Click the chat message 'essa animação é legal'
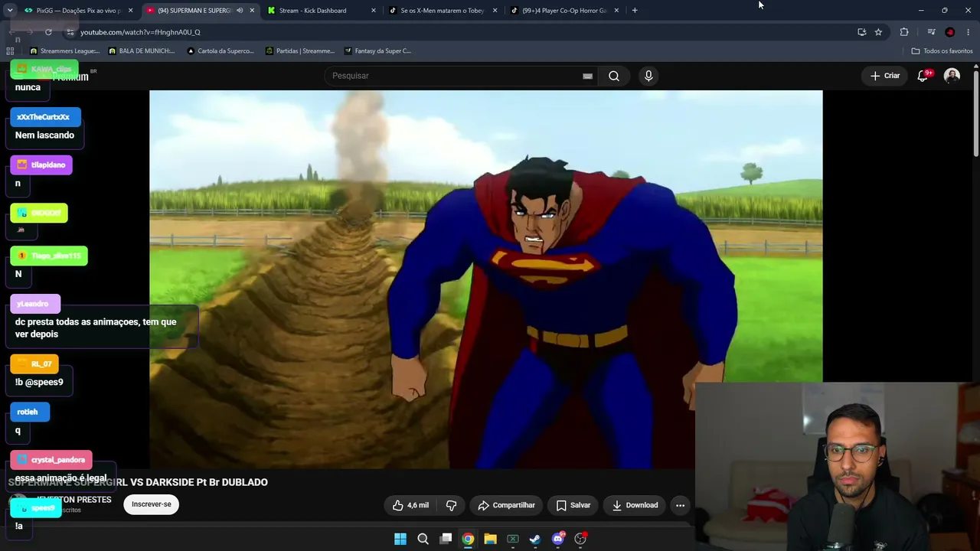Viewport: 980px width, 551px height. point(61,478)
